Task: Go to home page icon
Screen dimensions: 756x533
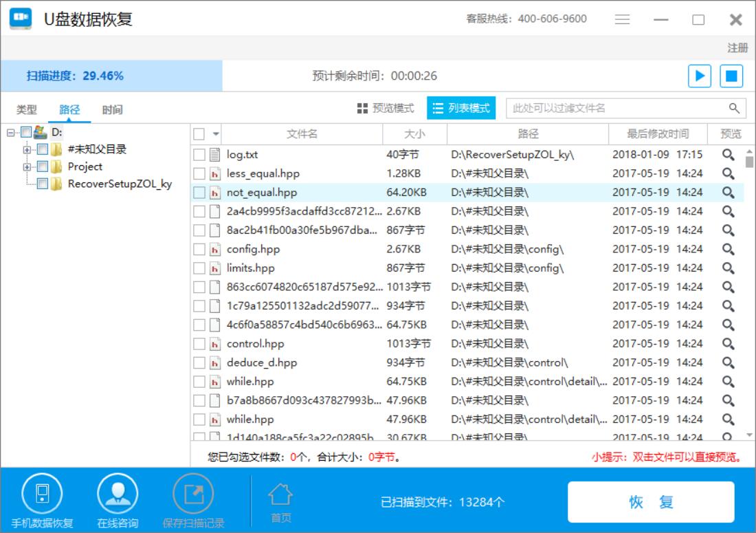Action: click(x=280, y=494)
